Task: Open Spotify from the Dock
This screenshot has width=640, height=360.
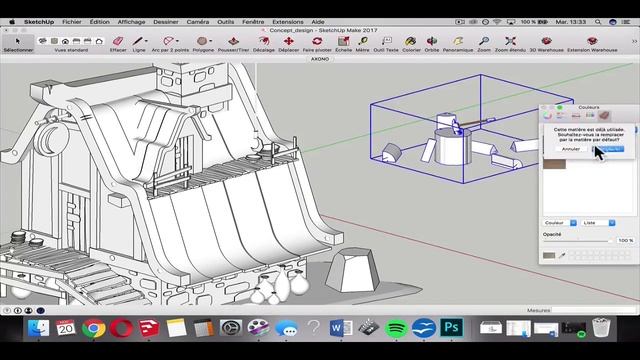Action: (396, 328)
